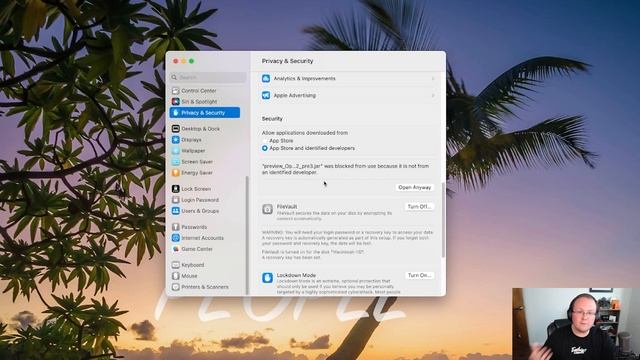Click the main pane vertical scrollbar
640x360 pixels.
[443, 220]
